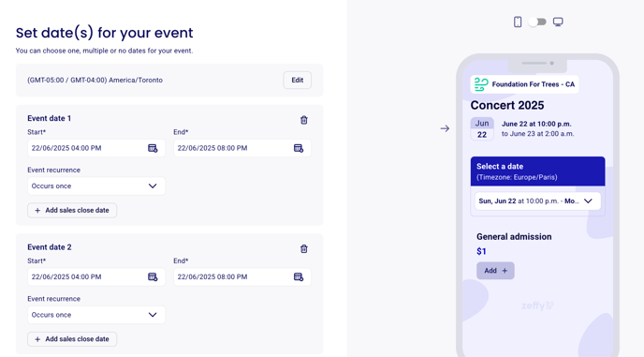Image resolution: width=644 pixels, height=357 pixels.
Task: Select the desktop monitor preview icon
Action: coord(558,22)
